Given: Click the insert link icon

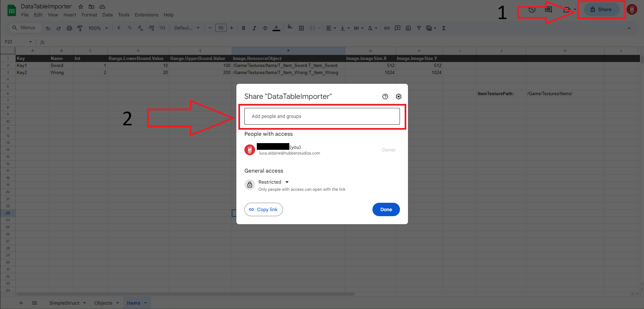Looking at the screenshot, I should [x=387, y=28].
